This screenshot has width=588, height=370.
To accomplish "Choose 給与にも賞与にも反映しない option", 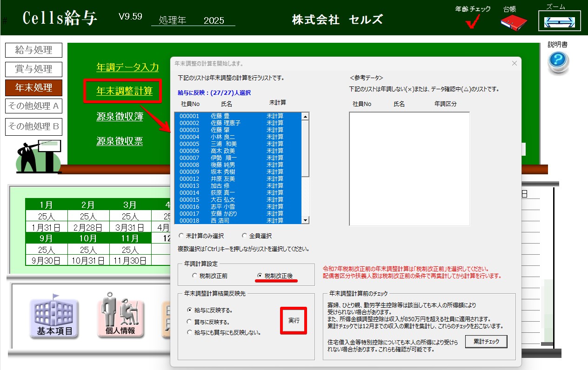I will coord(189,332).
